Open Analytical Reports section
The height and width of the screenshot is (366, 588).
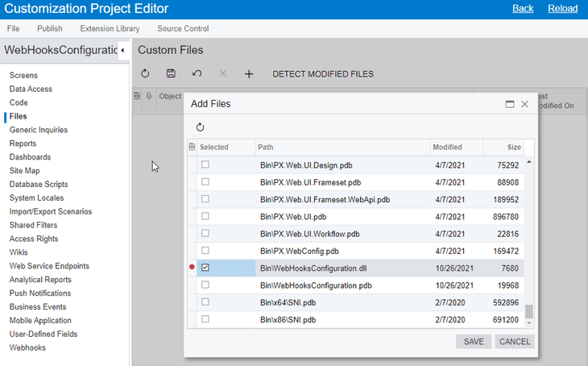pyautogui.click(x=40, y=280)
